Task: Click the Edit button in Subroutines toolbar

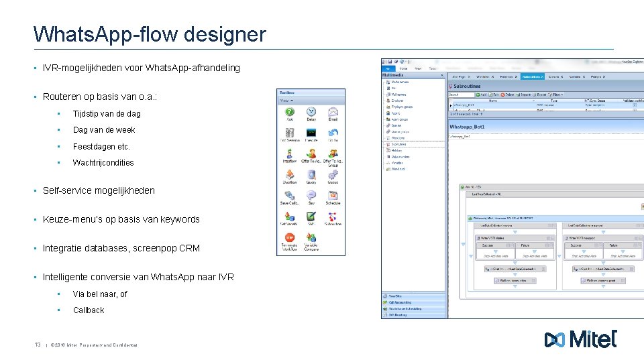Action: [494, 95]
